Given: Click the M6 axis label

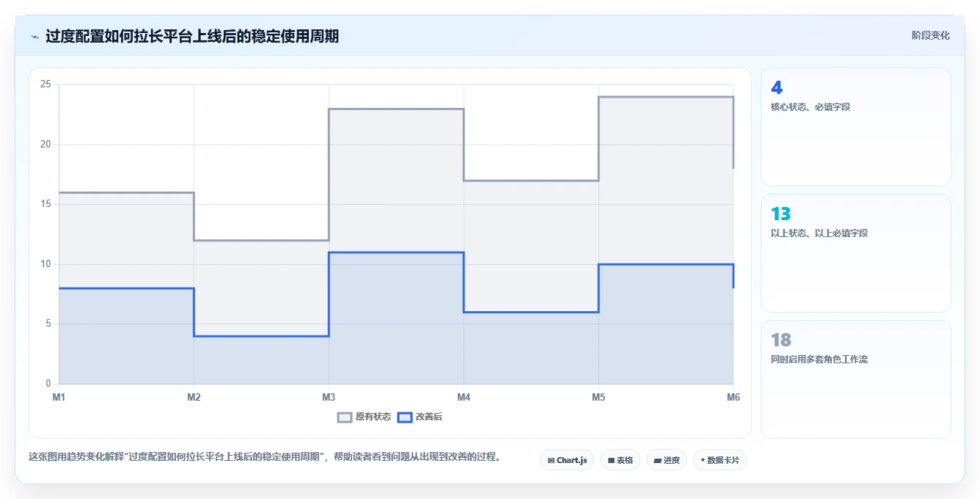Looking at the screenshot, I should tap(733, 397).
